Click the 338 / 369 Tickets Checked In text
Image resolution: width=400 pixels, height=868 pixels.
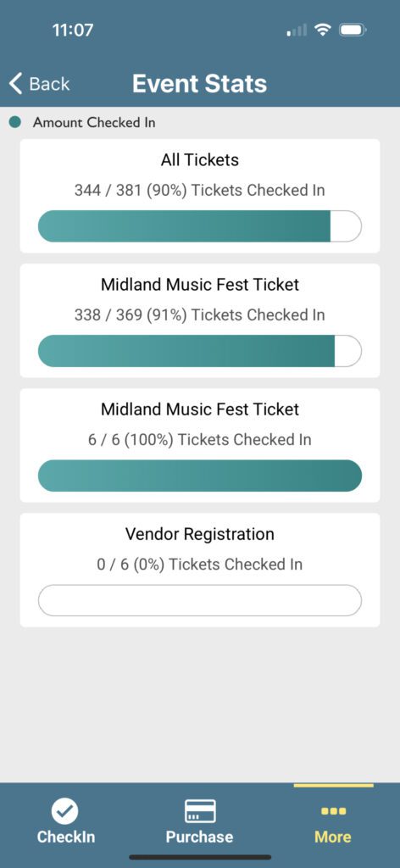point(200,315)
